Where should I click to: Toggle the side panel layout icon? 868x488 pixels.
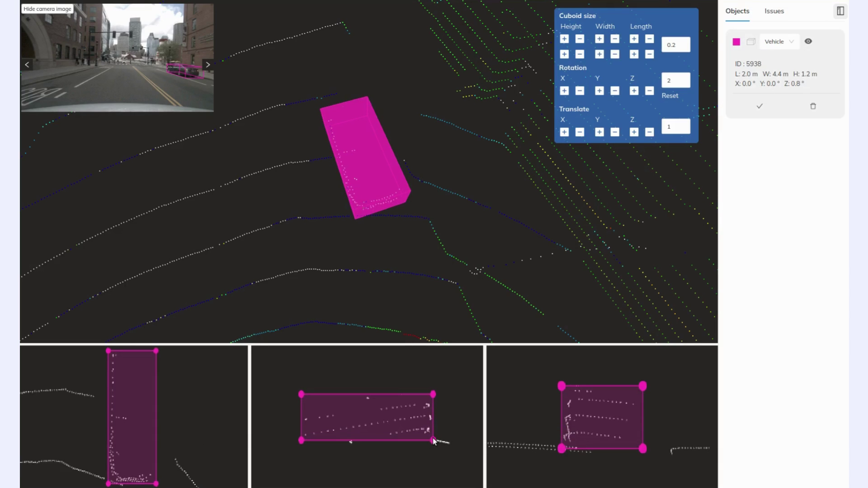click(840, 11)
